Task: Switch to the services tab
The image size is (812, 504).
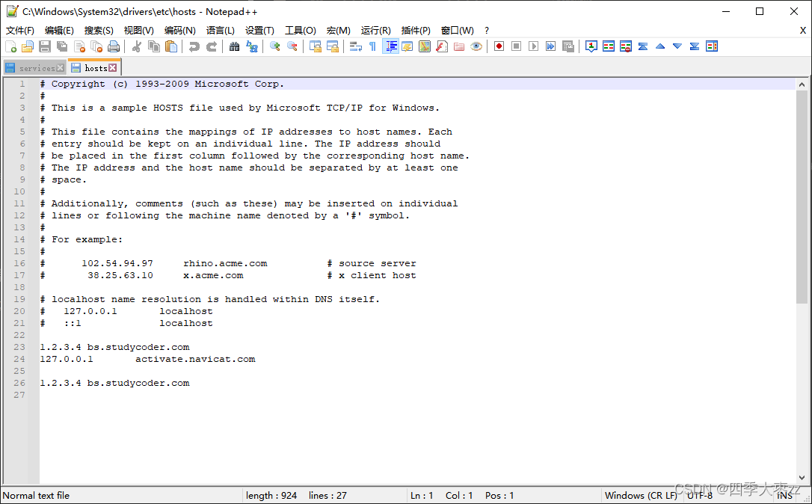Action: [x=35, y=68]
